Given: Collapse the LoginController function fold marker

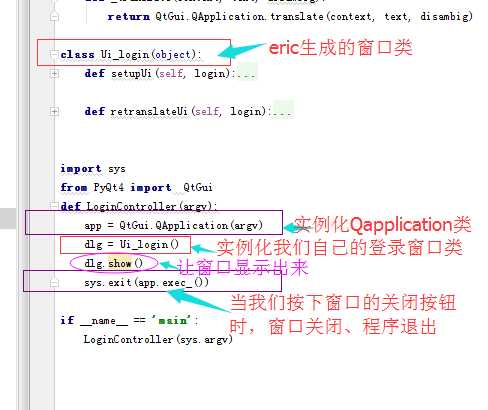Looking at the screenshot, I should tap(53, 206).
